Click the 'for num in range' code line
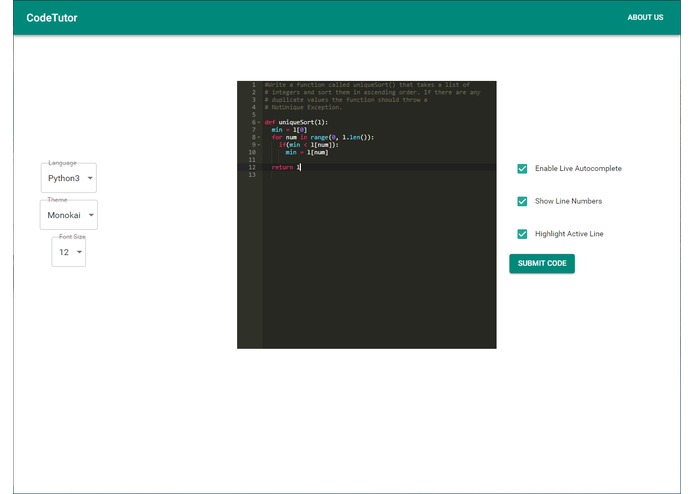The image size is (695, 494). pyautogui.click(x=323, y=137)
